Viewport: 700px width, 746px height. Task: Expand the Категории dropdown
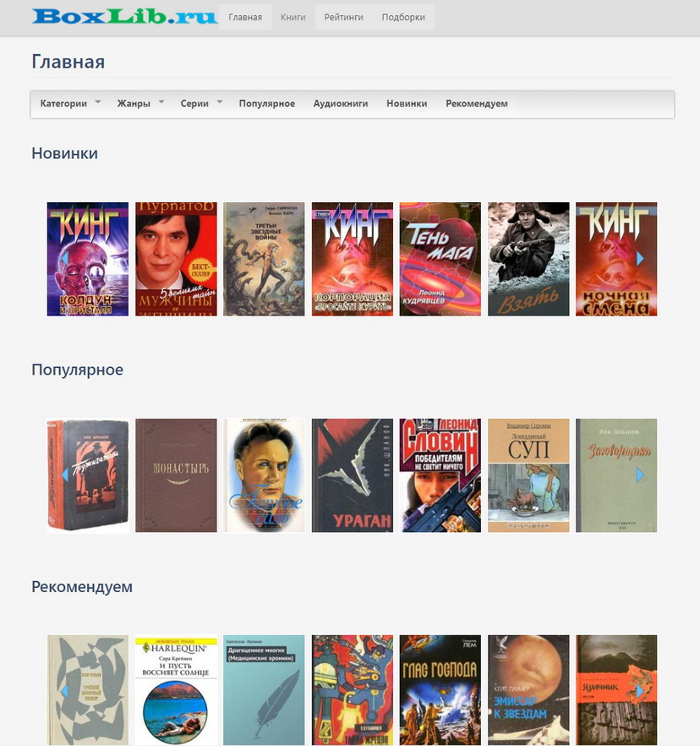70,103
